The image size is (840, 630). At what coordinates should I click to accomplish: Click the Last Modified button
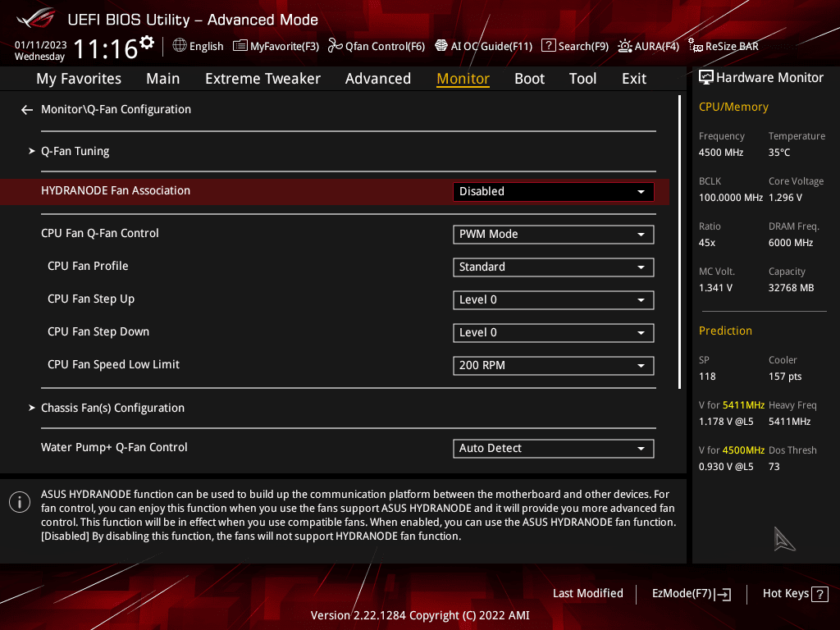click(587, 594)
